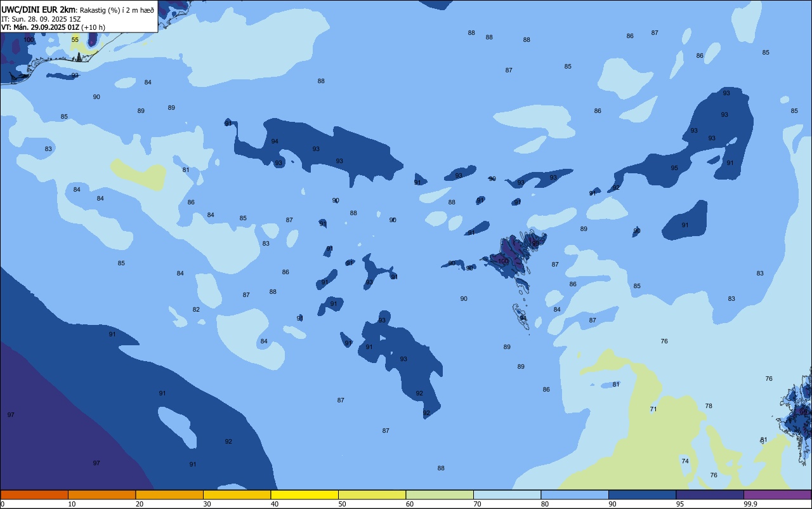Click the 50–60 pale yellow legend swatch

click(372, 494)
